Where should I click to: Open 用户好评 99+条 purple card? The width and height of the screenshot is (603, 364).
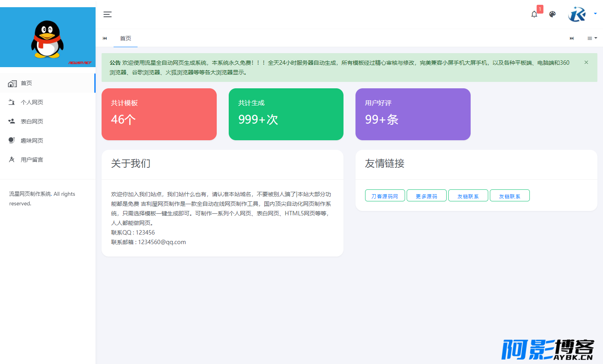click(x=413, y=114)
